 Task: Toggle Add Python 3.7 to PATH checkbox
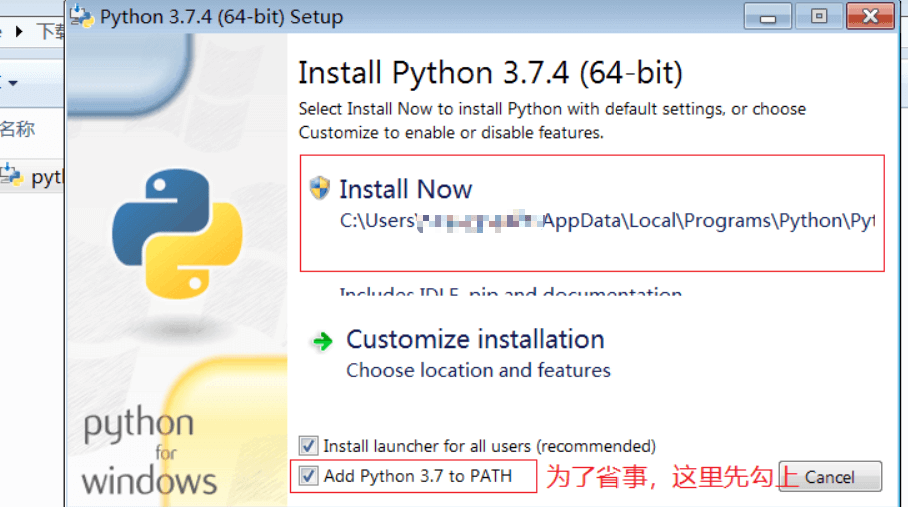click(308, 476)
